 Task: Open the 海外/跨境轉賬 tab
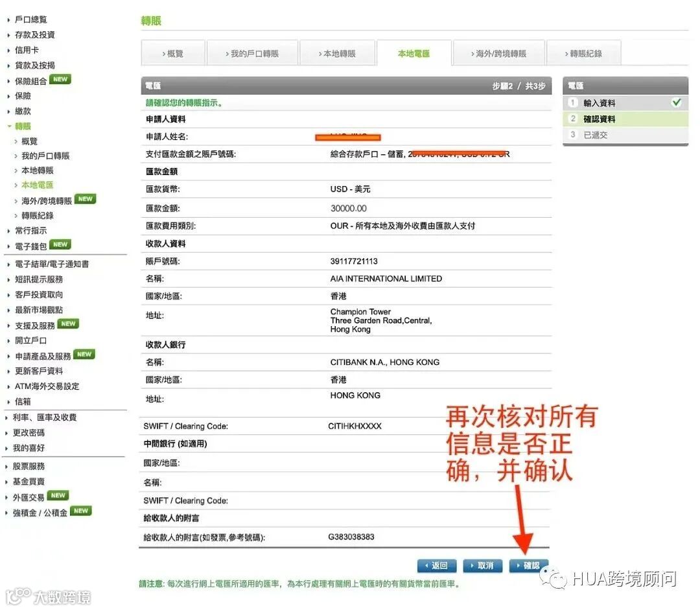[498, 54]
